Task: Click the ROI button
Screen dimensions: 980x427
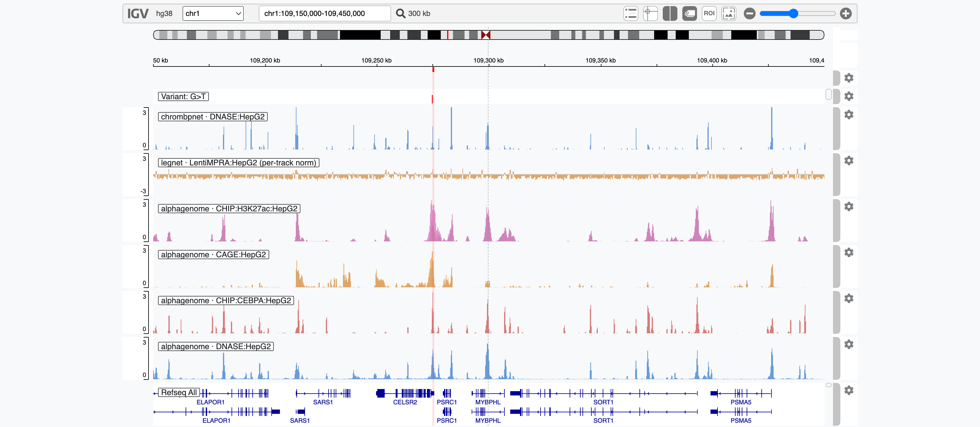Action: pos(709,13)
